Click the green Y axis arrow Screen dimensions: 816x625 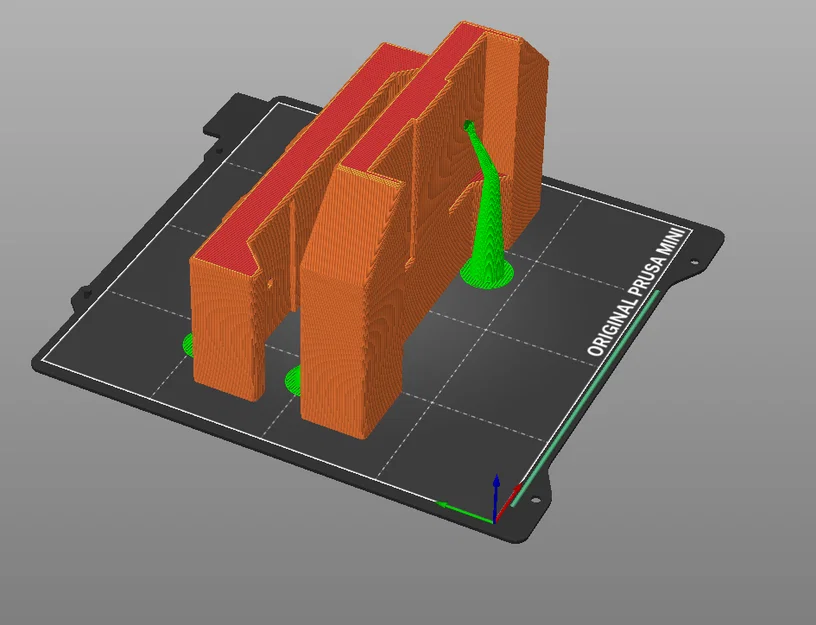tap(465, 511)
